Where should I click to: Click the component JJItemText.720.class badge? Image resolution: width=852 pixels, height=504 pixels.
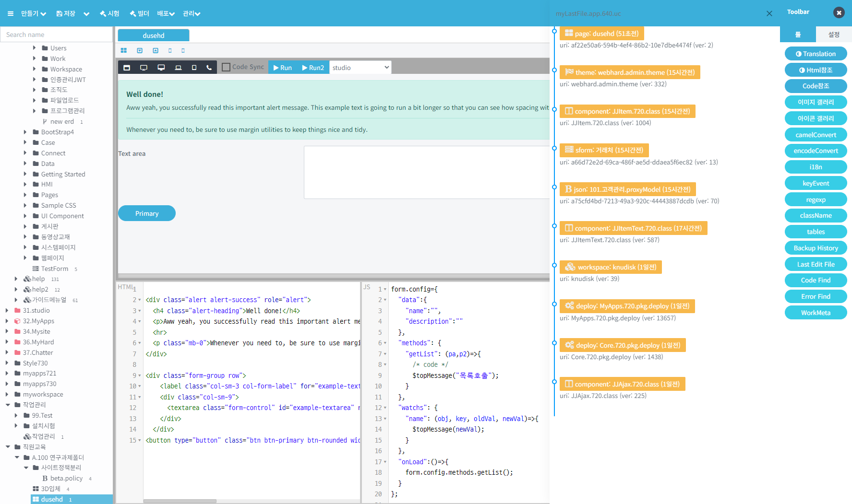pos(634,228)
